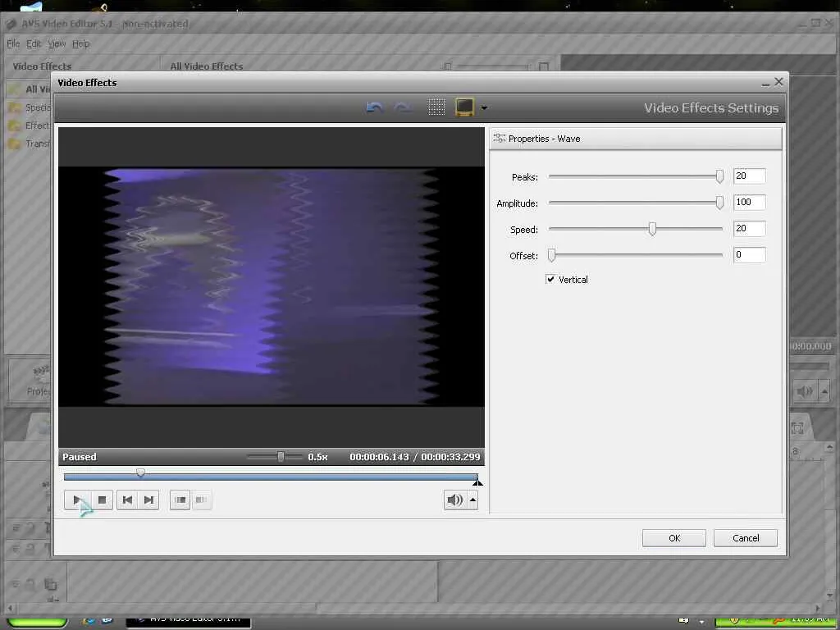Click the Peaks value field

(749, 176)
